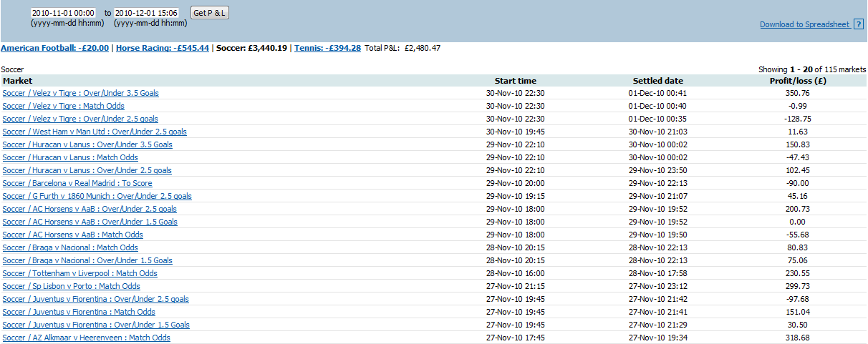This screenshot has height=344, width=868.
Task: Open Velez v Tigre Match Odds market
Action: click(64, 106)
